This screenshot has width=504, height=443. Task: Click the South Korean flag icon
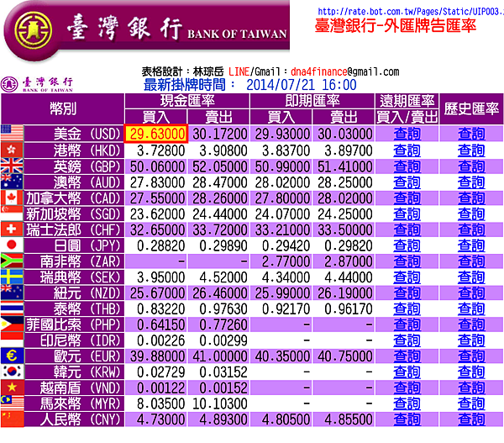point(12,372)
